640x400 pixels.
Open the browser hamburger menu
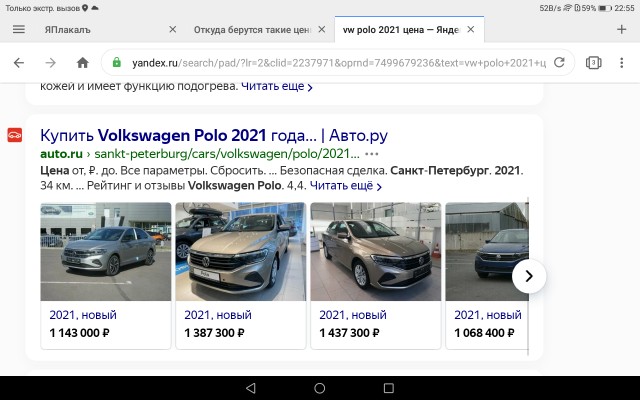pos(19,29)
